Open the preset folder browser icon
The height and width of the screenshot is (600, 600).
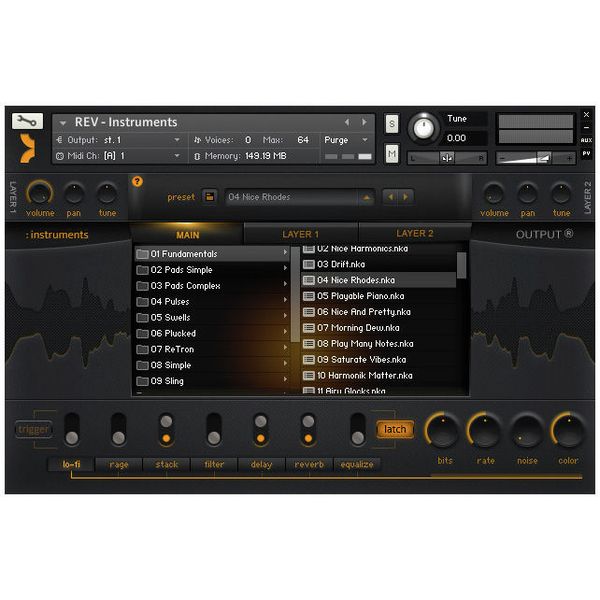[x=209, y=197]
